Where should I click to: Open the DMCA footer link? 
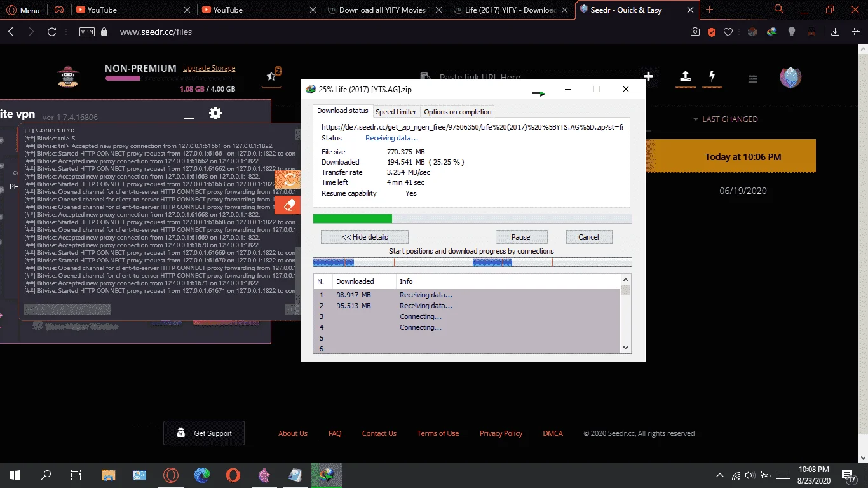pyautogui.click(x=553, y=433)
